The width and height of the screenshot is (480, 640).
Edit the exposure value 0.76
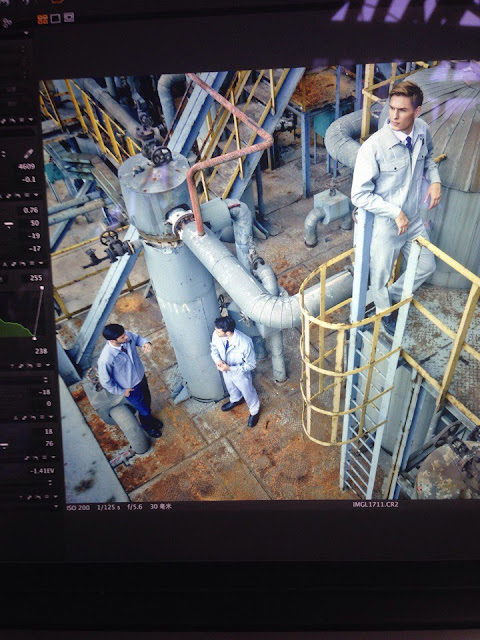pos(31,210)
